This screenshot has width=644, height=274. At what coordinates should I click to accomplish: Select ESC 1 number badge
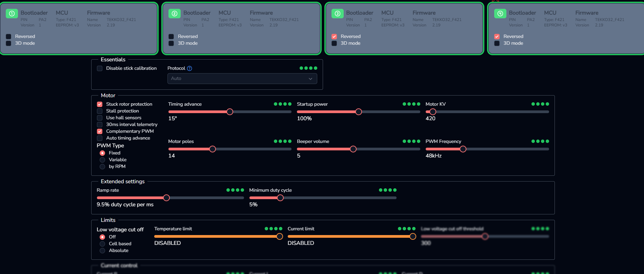(x=12, y=14)
